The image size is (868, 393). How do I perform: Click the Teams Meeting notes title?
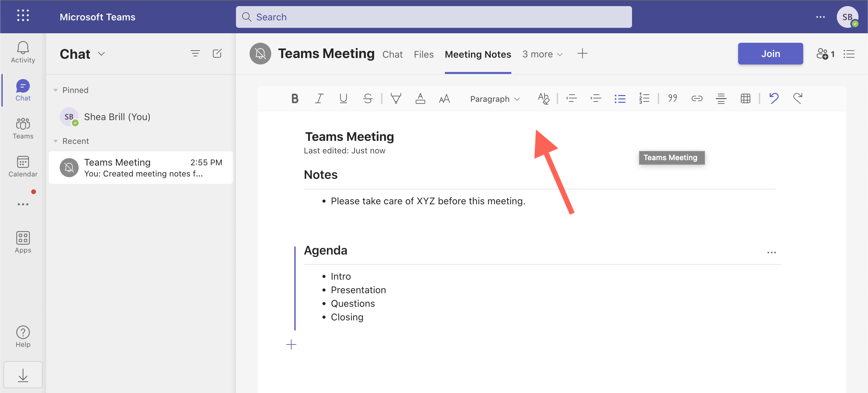[350, 136]
